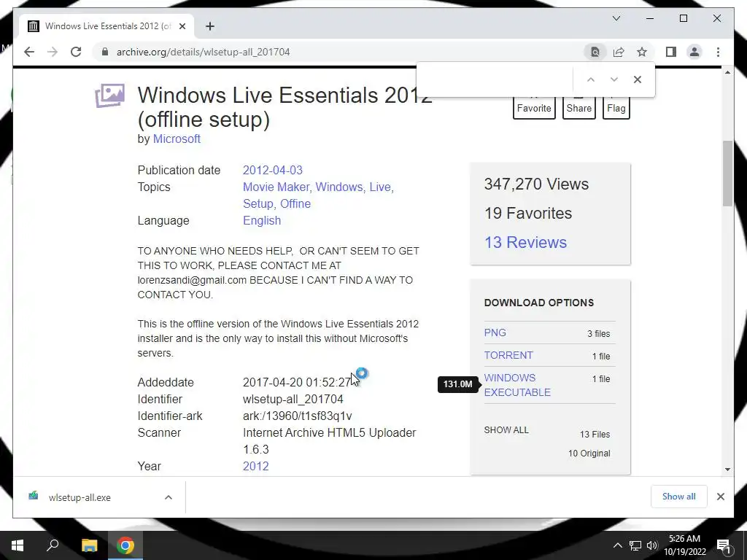Open the Chrome profile avatar
The image size is (747, 560).
point(694,52)
